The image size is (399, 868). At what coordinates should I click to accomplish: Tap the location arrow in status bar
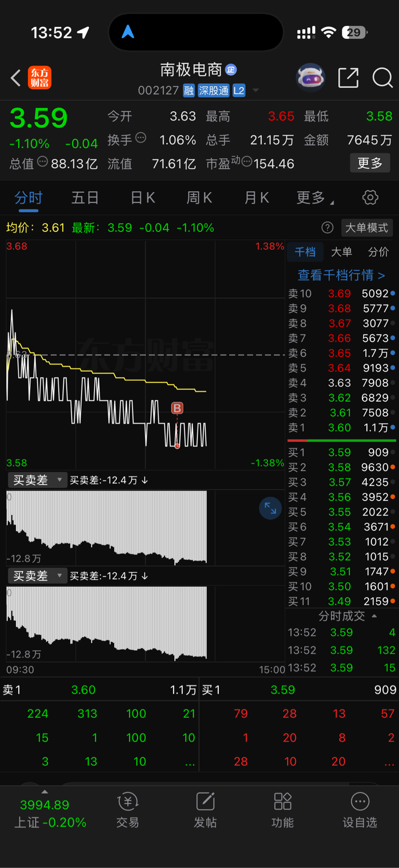coord(83,33)
